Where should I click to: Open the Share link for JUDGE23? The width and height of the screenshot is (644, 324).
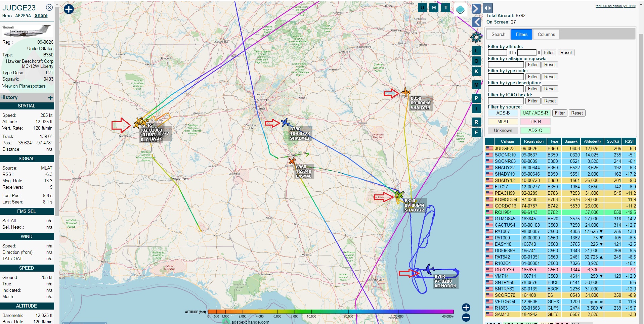coord(41,15)
